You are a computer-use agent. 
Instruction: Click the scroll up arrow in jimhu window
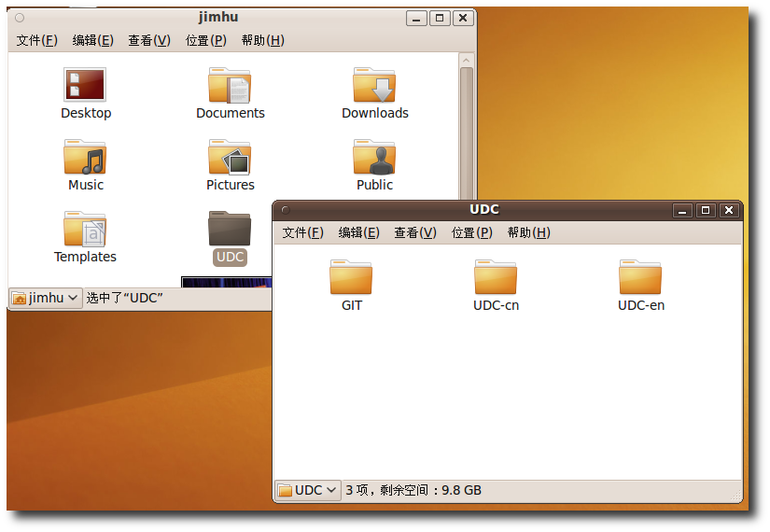[x=467, y=60]
